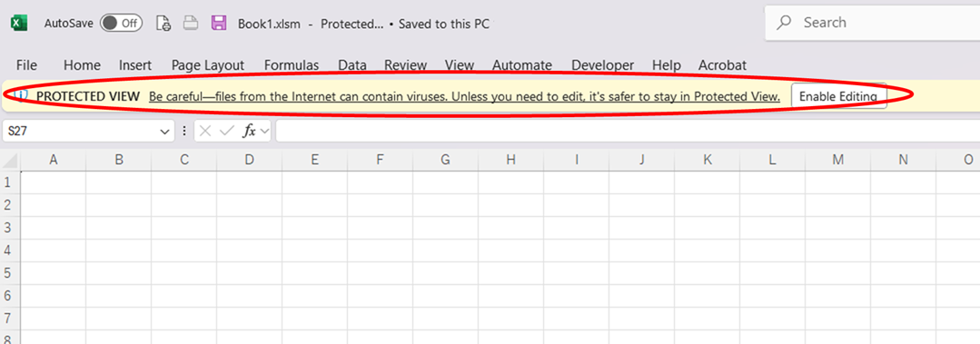
Task: Select row 5 header
Action: point(10,273)
